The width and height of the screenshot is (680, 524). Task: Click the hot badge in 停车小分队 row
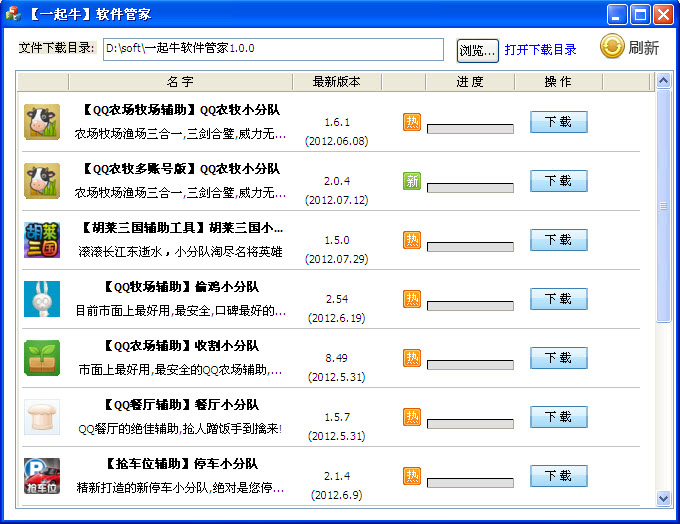click(x=412, y=476)
